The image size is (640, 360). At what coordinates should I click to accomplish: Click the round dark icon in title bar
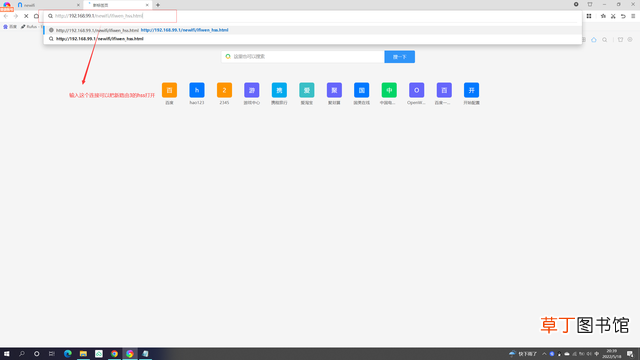(576, 4)
